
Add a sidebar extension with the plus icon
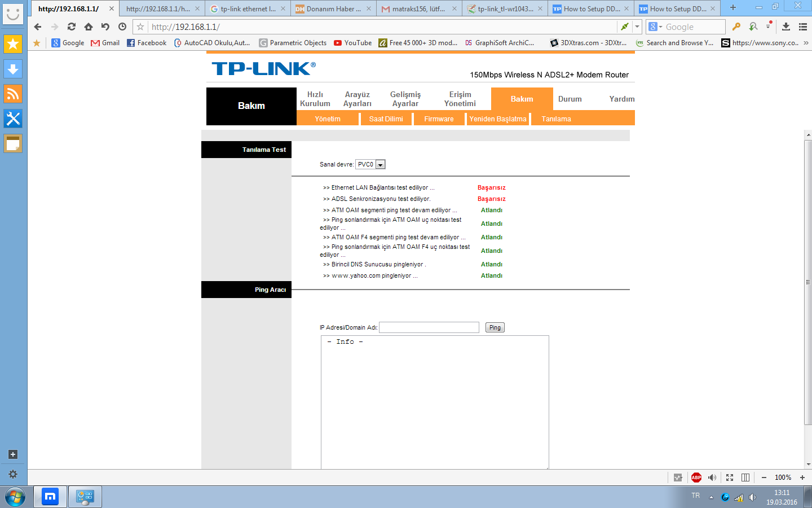[x=13, y=454]
